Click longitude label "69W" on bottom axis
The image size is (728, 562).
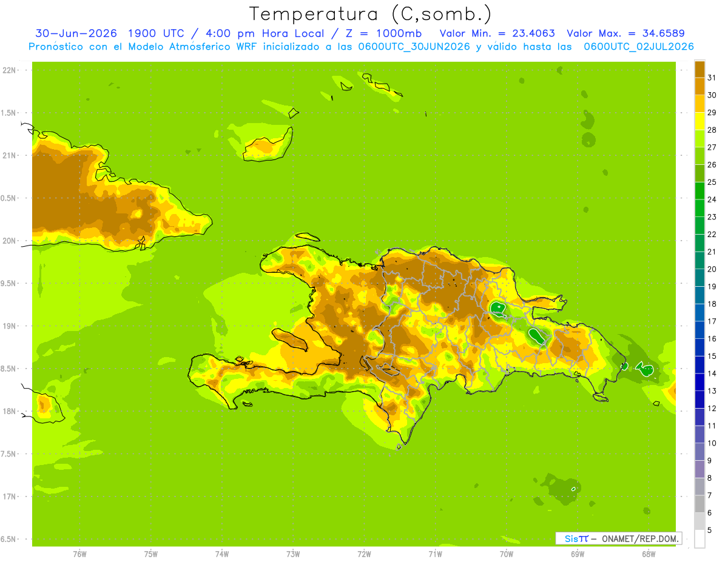click(x=578, y=554)
